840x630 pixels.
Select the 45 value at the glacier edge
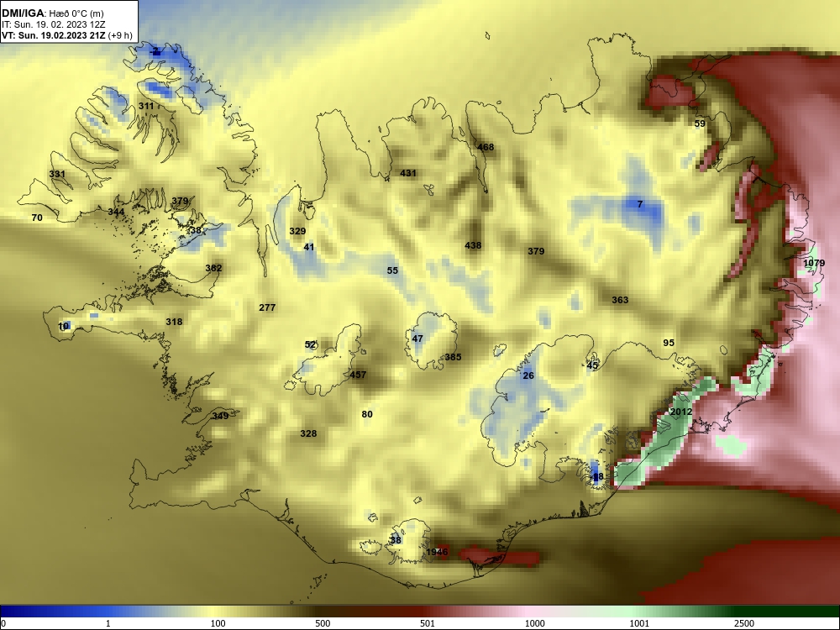(592, 365)
